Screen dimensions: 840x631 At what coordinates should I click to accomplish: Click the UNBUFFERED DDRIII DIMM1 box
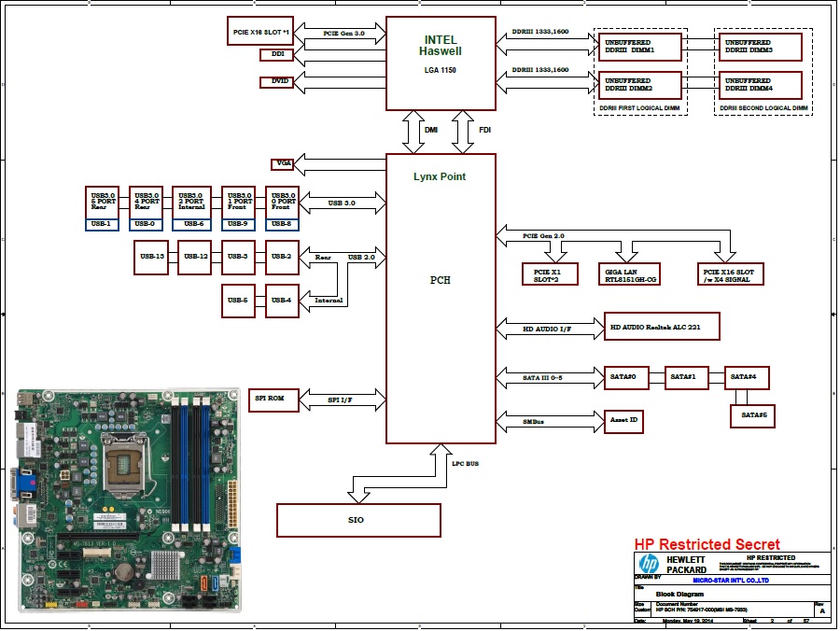(639, 47)
